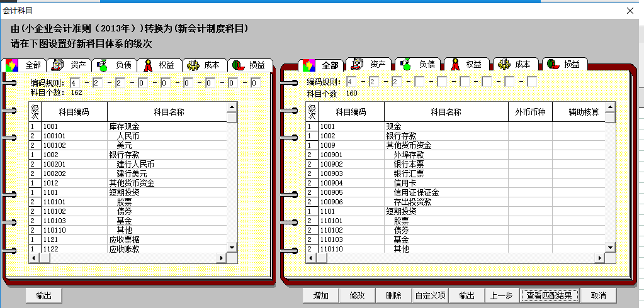Click 外币币种 column header
This screenshot has height=308, width=644.
[530, 112]
